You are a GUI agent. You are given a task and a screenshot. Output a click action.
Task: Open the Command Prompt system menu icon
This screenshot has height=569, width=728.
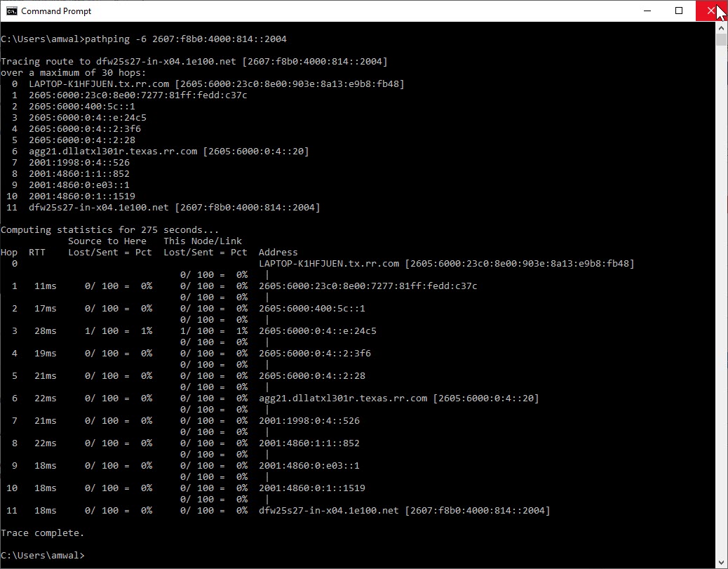13,11
